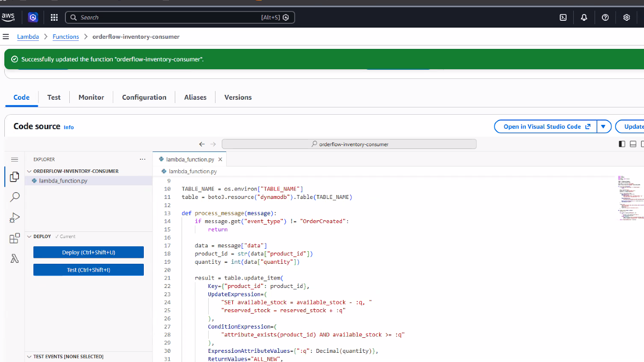Open the AWS services grid menu
Screen dimensions: 644x362
pyautogui.click(x=54, y=17)
